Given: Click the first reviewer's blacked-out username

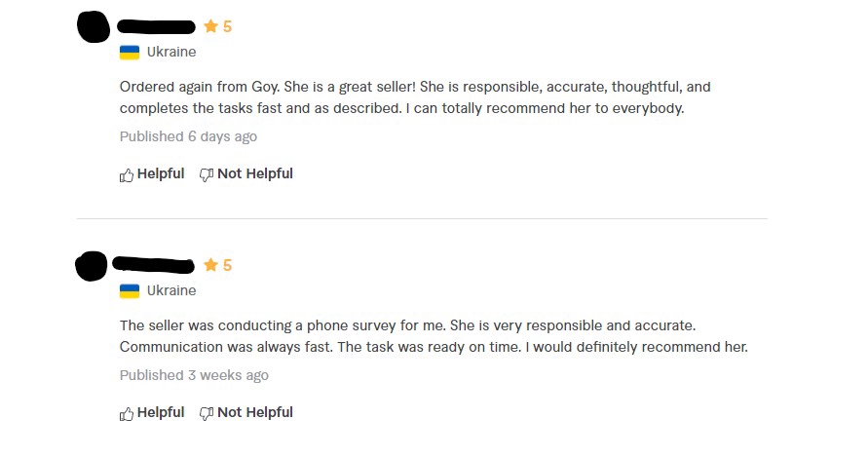Looking at the screenshot, I should coord(156,26).
